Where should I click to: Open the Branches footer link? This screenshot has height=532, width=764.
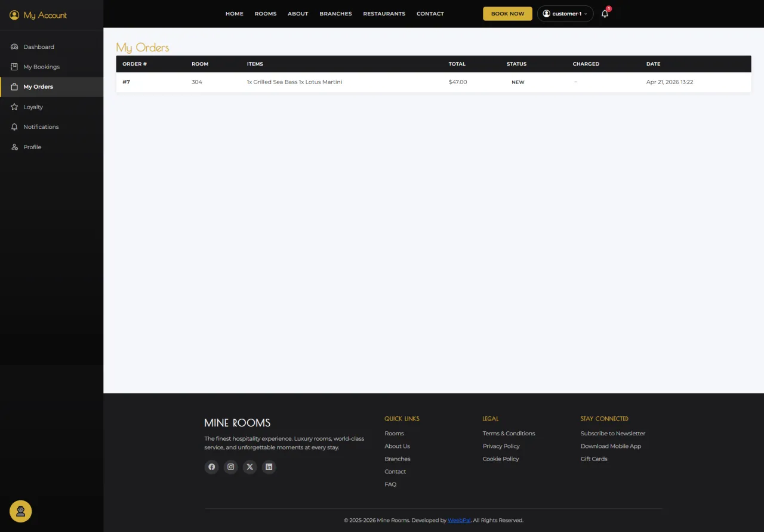coord(398,459)
